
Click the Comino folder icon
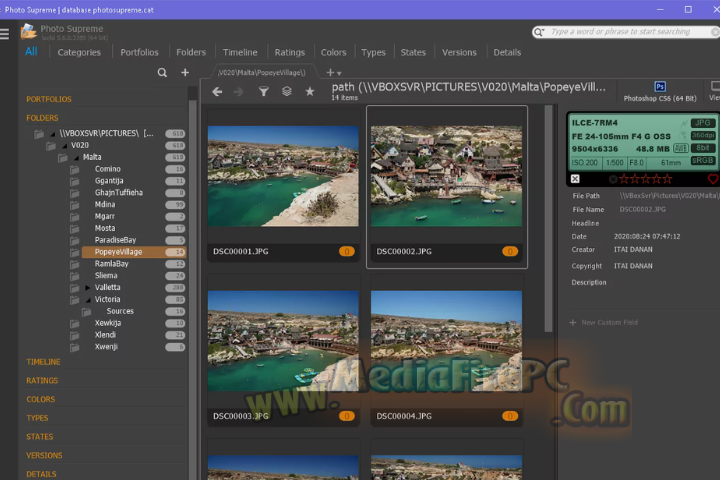74,169
